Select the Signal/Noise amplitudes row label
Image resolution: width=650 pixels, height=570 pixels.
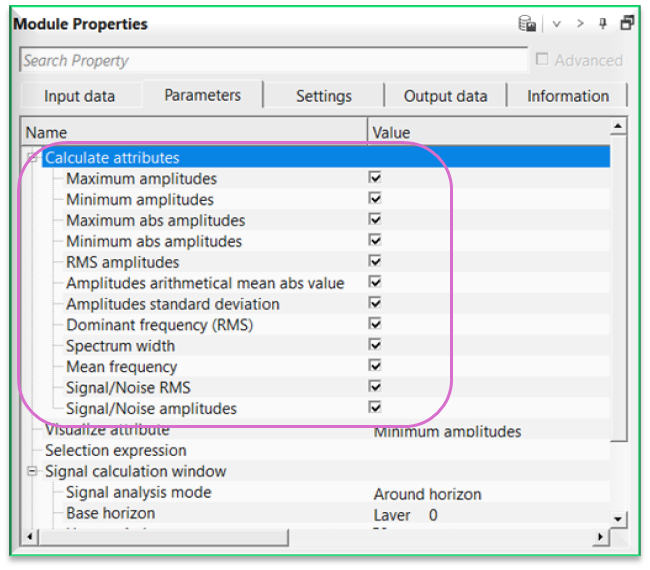click(x=151, y=409)
